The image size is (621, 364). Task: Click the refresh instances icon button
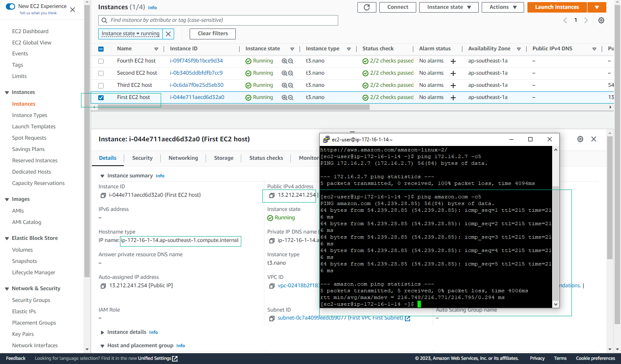click(367, 7)
